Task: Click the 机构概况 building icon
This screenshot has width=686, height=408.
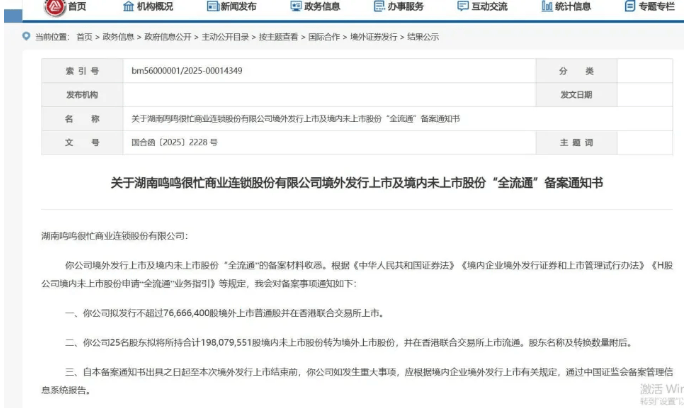Action: (x=129, y=7)
